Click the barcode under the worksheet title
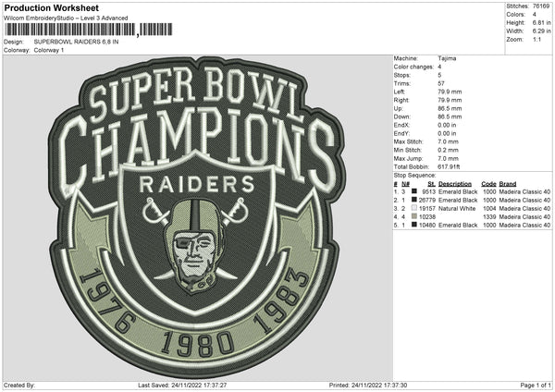Viewport: 555px width, 392px height. tap(89, 30)
